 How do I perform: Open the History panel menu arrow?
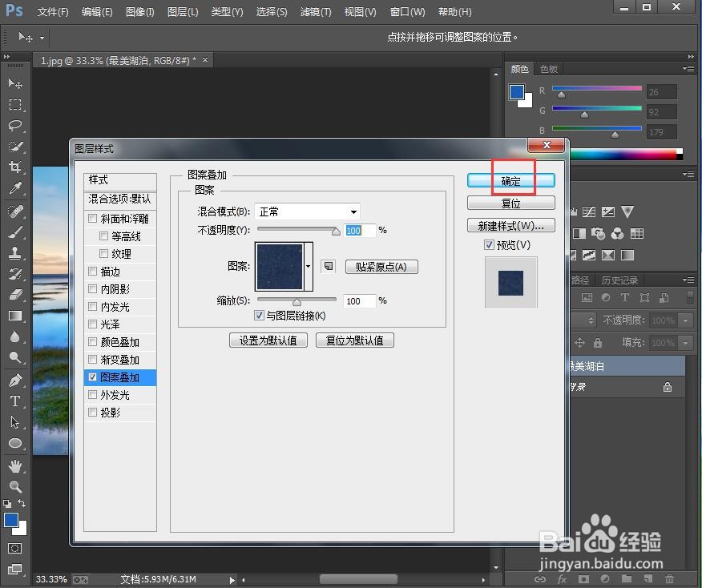point(688,279)
